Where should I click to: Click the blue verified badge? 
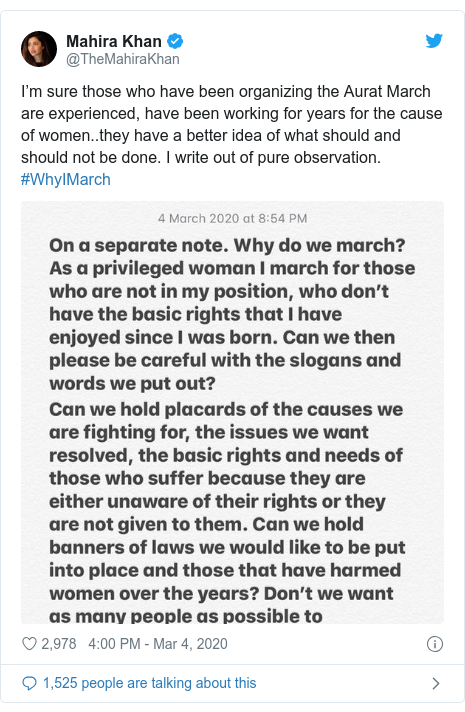click(175, 41)
